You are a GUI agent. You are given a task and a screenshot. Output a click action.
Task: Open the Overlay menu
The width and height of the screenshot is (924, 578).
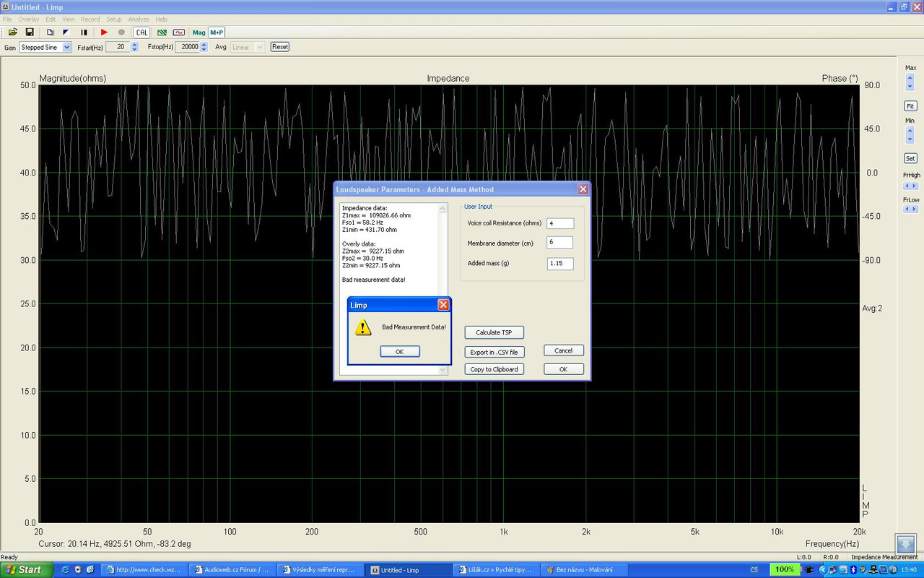(x=29, y=20)
